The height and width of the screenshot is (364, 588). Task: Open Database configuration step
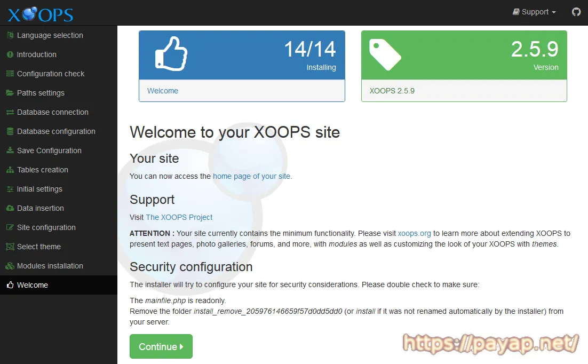(59, 131)
